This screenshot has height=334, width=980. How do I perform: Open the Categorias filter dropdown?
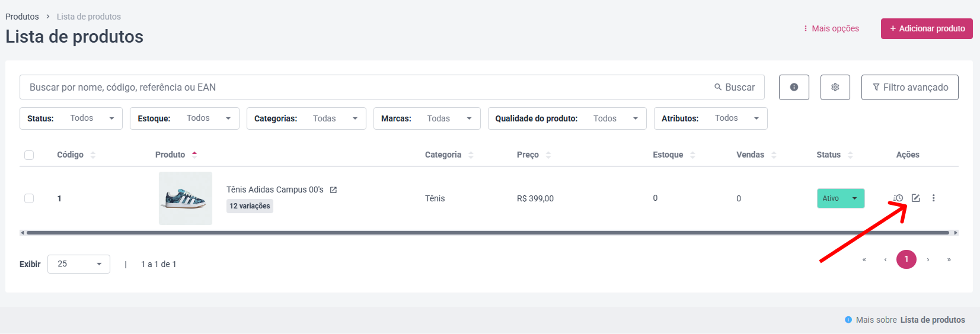[x=307, y=118]
